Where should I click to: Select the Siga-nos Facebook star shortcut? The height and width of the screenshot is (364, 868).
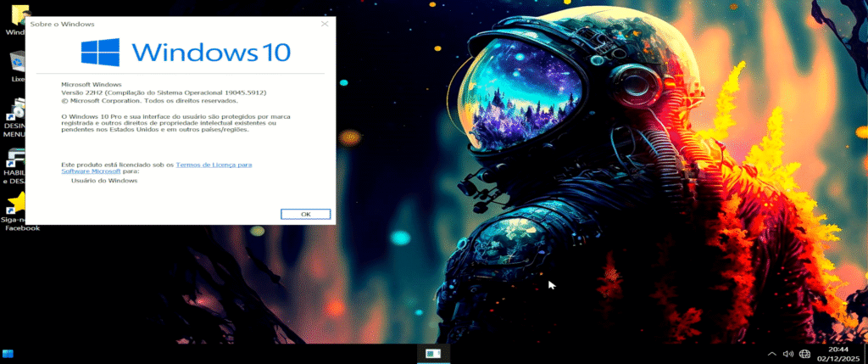click(15, 212)
